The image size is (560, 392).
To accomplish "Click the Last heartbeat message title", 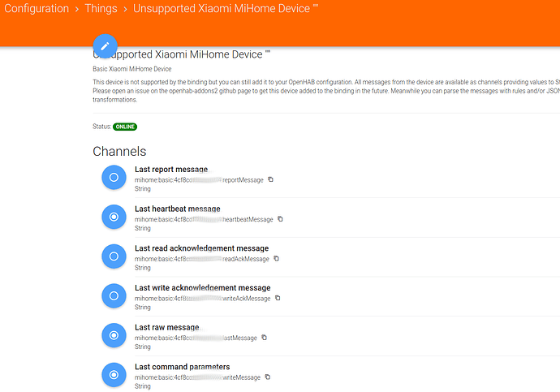I will coord(177,209).
